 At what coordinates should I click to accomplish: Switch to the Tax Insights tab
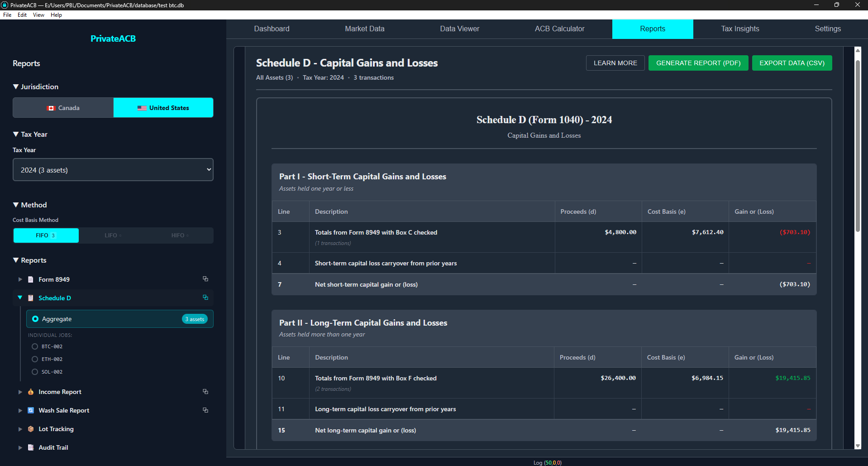click(740, 29)
